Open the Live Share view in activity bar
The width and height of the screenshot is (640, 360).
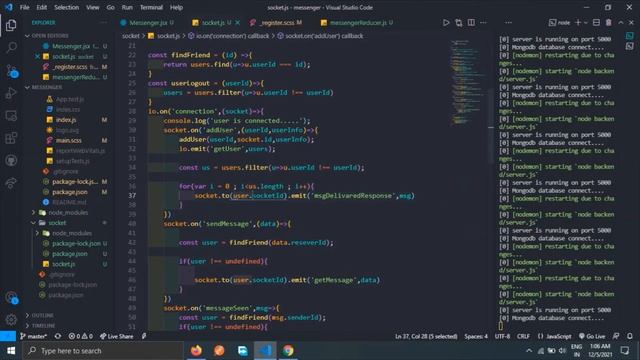click(x=11, y=182)
